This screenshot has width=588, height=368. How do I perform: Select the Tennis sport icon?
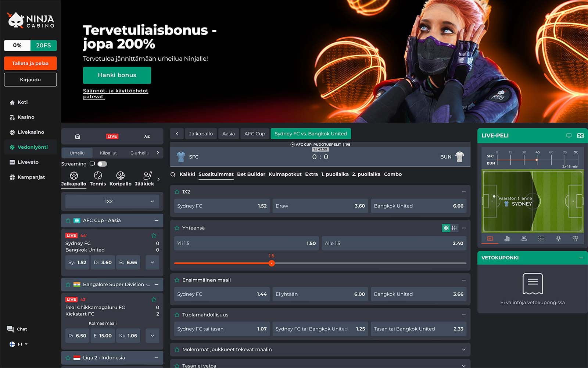(98, 179)
